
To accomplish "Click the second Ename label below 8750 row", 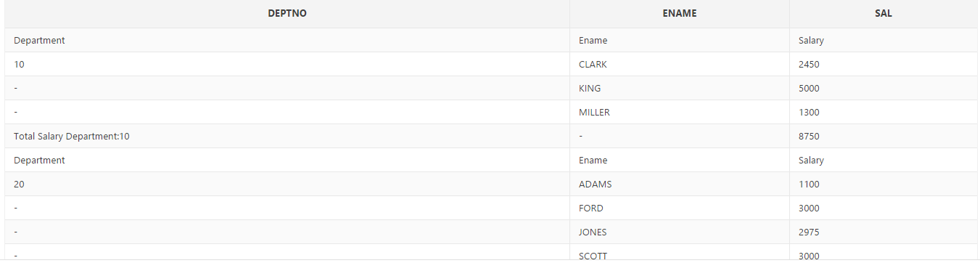I will point(680,160).
